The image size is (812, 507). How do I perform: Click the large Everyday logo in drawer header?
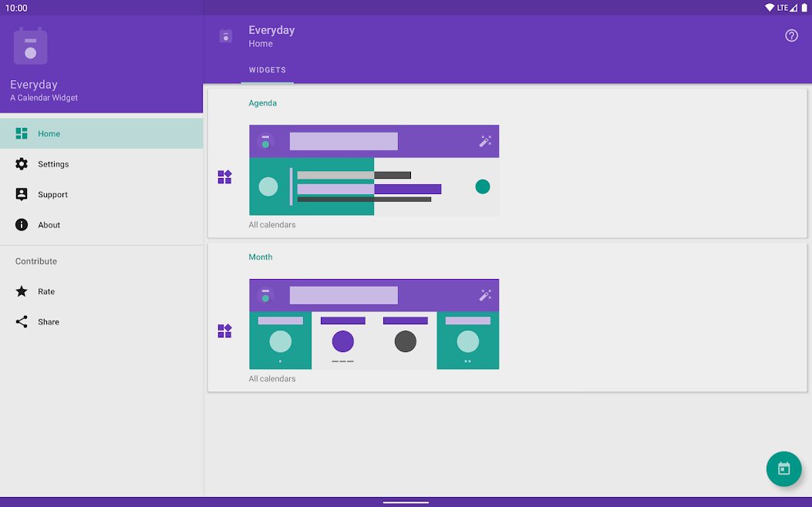pos(31,46)
